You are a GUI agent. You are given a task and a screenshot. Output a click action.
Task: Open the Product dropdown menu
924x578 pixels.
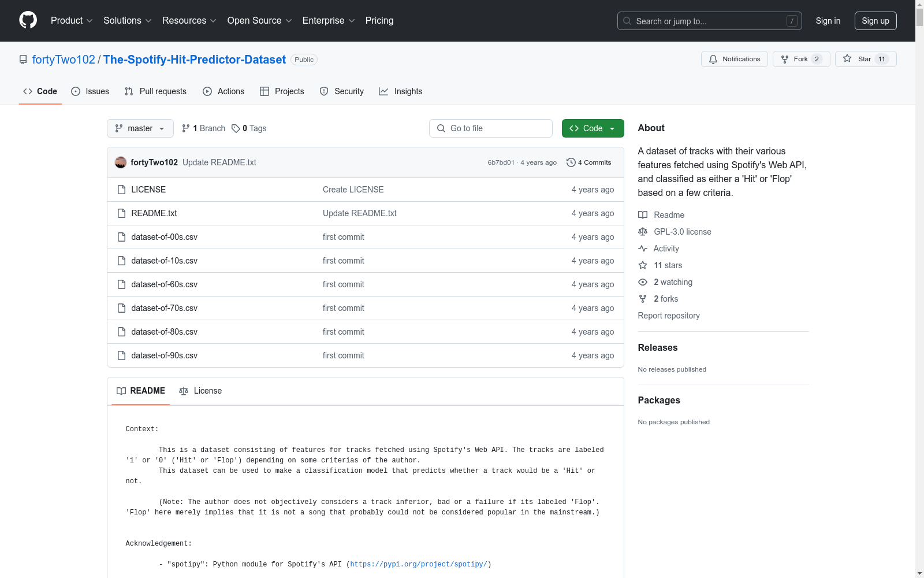pyautogui.click(x=72, y=20)
